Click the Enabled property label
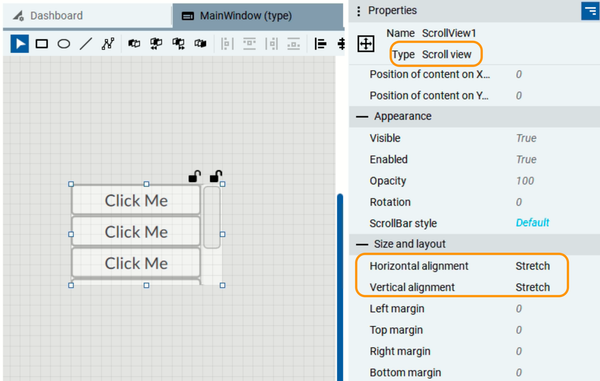This screenshot has height=381, width=600. click(x=388, y=160)
